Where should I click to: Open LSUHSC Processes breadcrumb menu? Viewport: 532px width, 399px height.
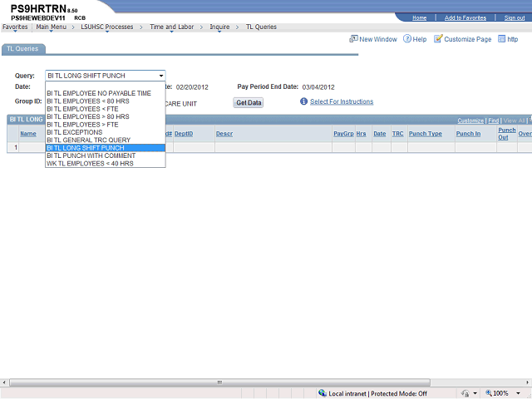point(107,27)
